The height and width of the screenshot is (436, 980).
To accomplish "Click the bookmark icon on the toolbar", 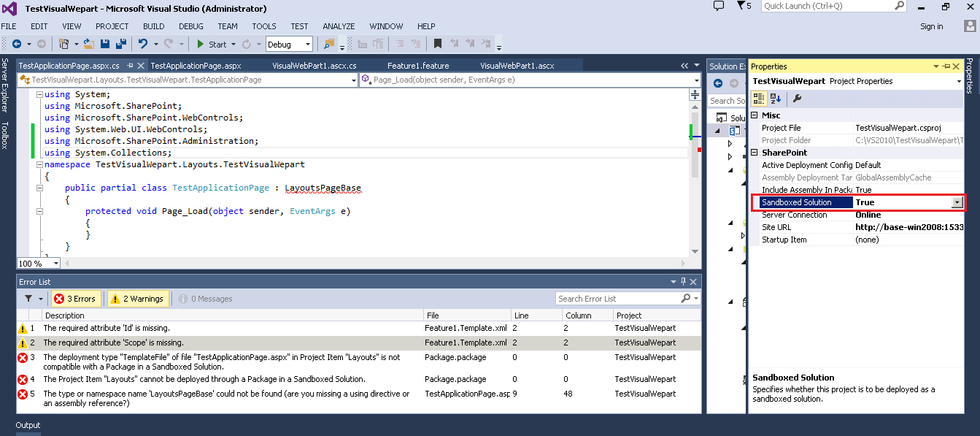I will coord(437,44).
